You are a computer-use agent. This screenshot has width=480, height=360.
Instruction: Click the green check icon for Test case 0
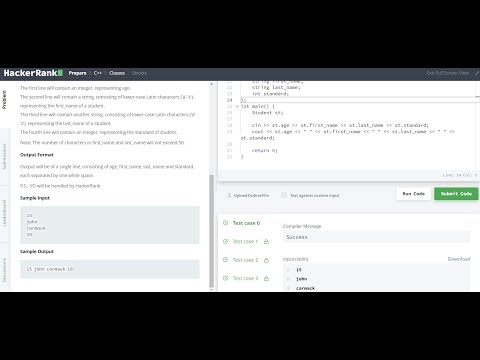point(226,223)
